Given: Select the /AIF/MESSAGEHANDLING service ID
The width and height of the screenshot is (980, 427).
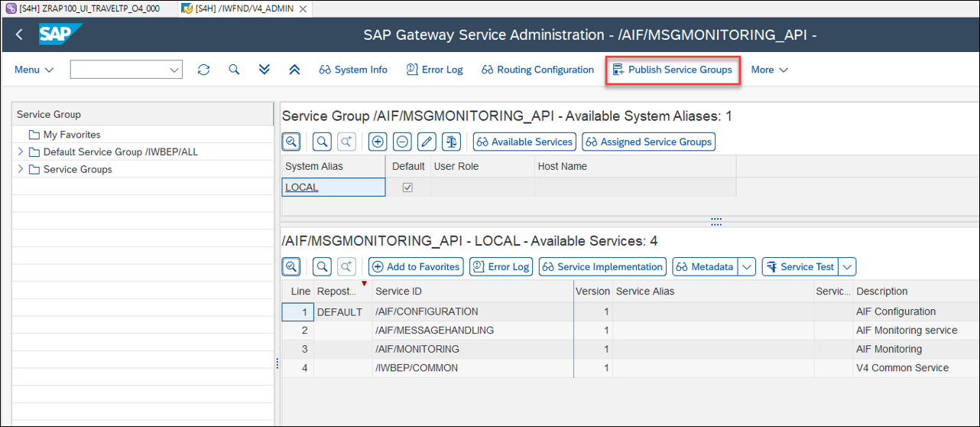Looking at the screenshot, I should tap(434, 331).
